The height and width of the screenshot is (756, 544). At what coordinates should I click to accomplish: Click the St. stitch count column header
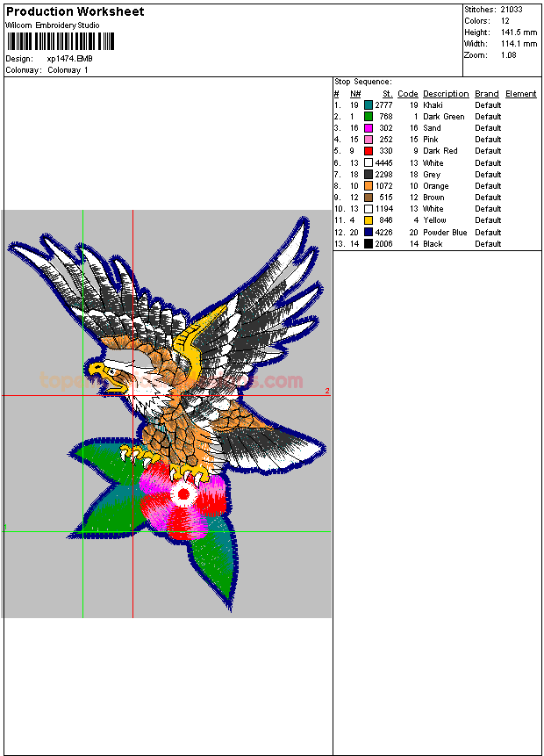[x=387, y=94]
